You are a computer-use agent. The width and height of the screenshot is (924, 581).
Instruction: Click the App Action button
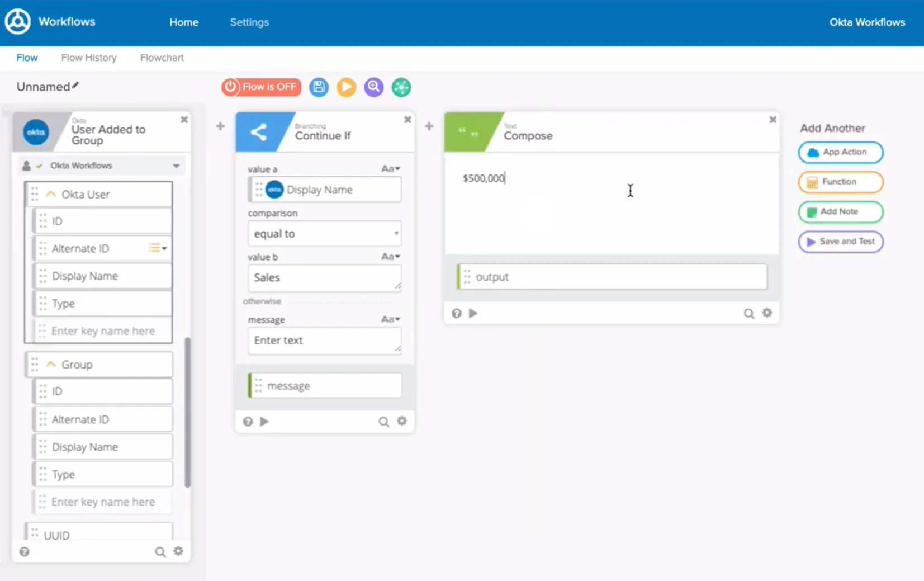click(841, 152)
